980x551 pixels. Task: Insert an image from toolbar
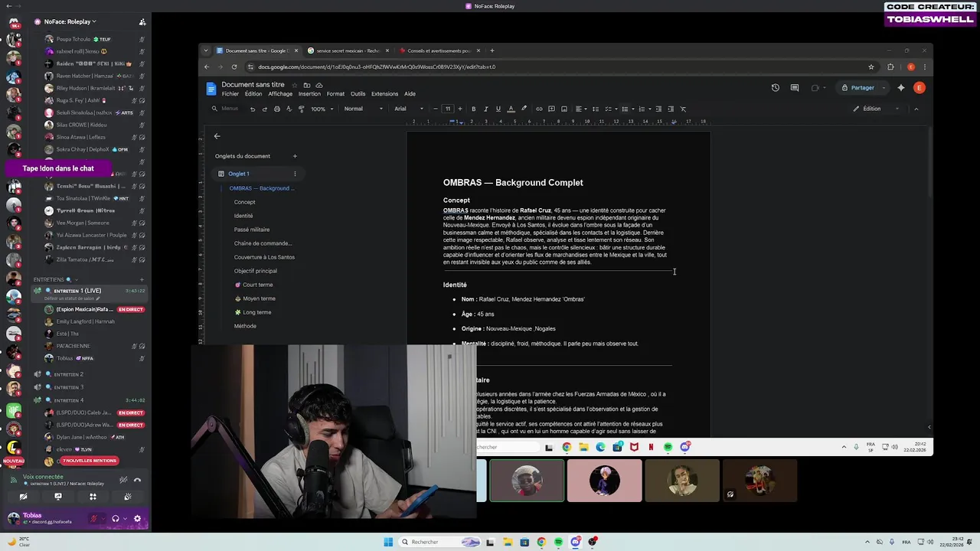click(x=564, y=109)
